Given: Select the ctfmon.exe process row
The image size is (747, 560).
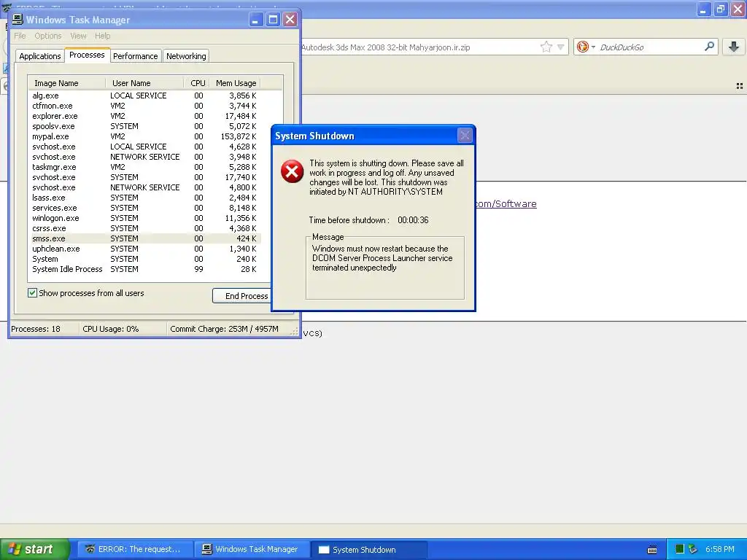Looking at the screenshot, I should (x=145, y=106).
